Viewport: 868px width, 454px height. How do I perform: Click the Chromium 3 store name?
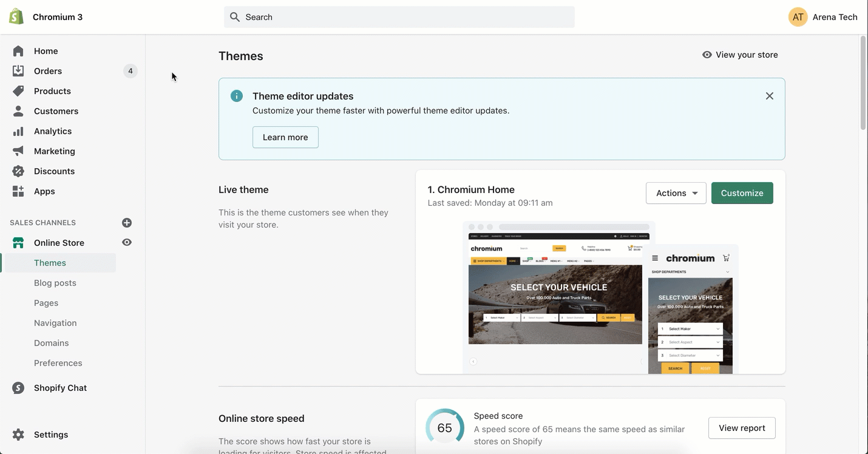tap(58, 17)
